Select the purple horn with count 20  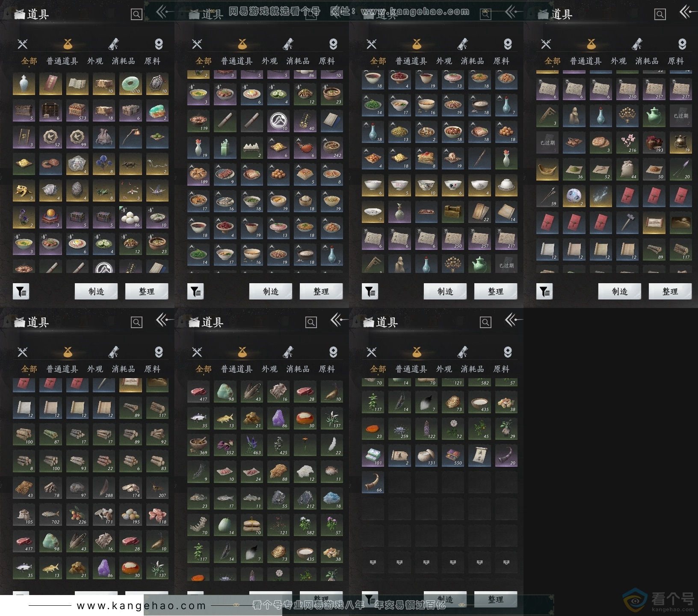506,456
